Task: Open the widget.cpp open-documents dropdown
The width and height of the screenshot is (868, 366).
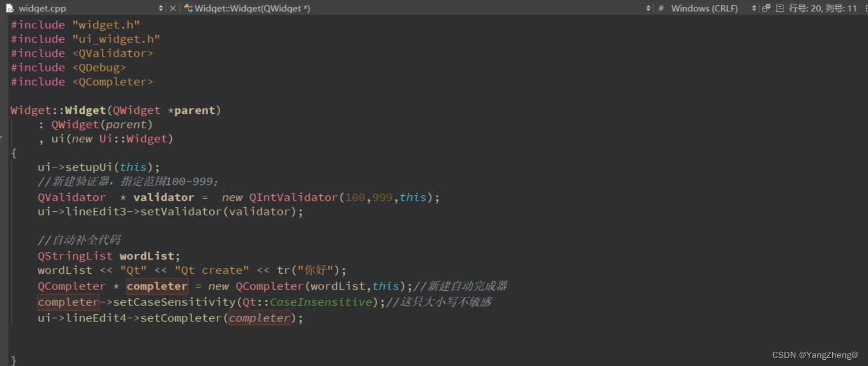Action: point(161,8)
